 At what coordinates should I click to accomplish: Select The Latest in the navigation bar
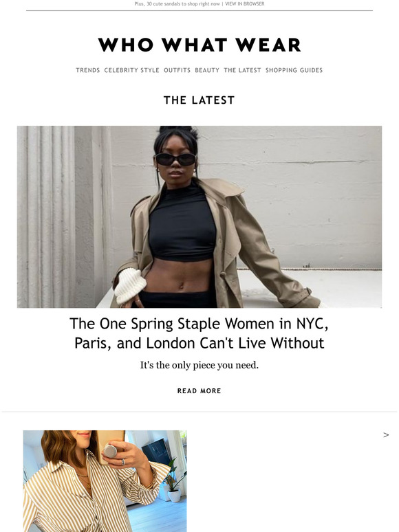242,70
